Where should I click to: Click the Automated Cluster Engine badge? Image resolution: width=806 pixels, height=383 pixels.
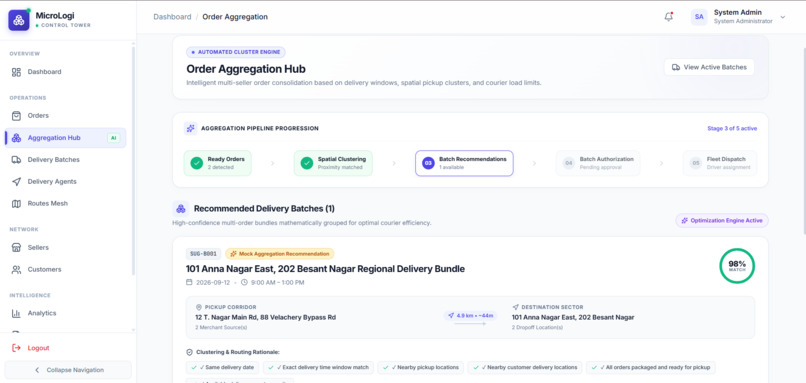[236, 52]
